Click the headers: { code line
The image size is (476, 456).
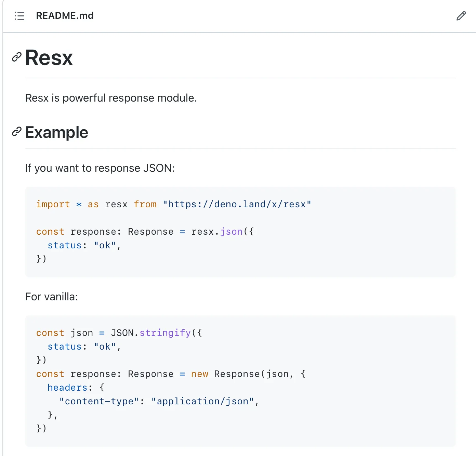point(76,388)
